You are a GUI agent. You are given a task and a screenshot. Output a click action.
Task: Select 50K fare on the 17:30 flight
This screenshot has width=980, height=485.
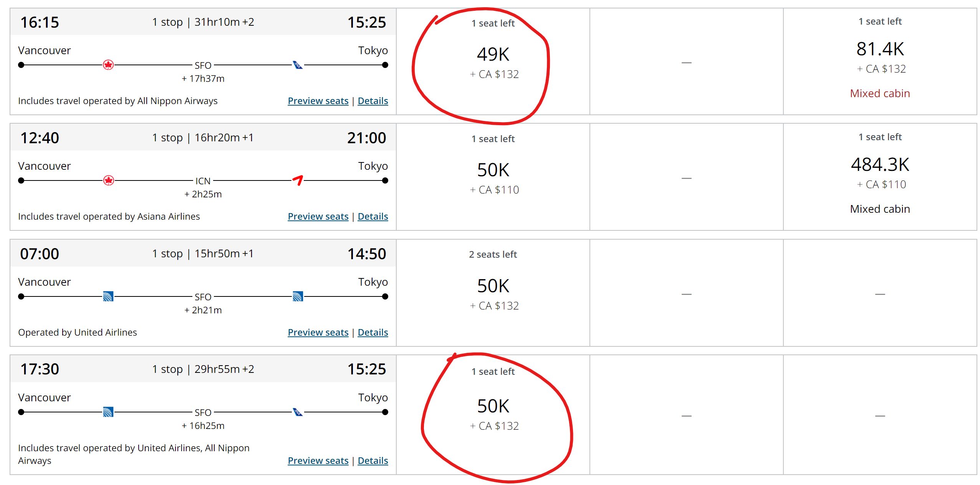[x=493, y=415]
